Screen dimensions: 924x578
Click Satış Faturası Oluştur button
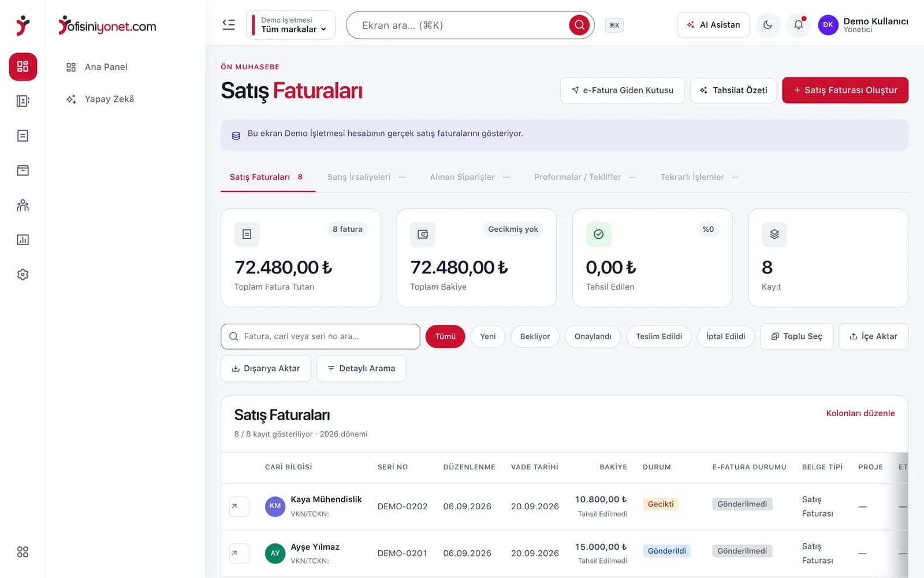[x=845, y=90]
